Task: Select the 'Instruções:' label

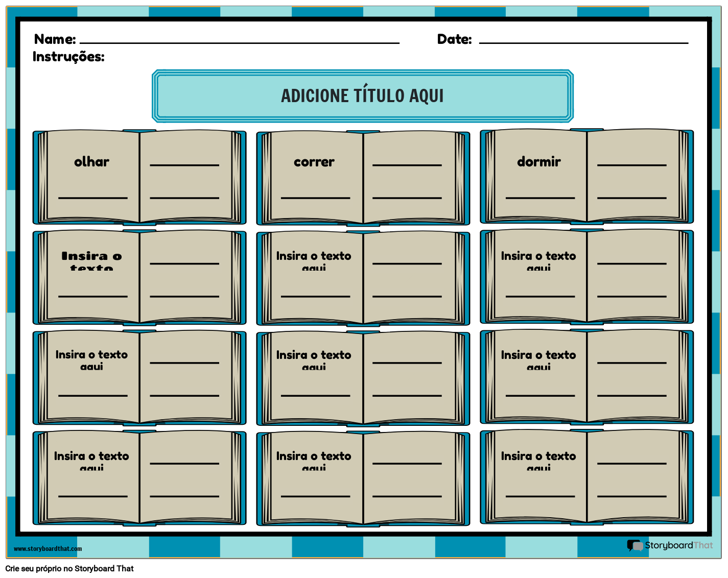Action: 68,57
